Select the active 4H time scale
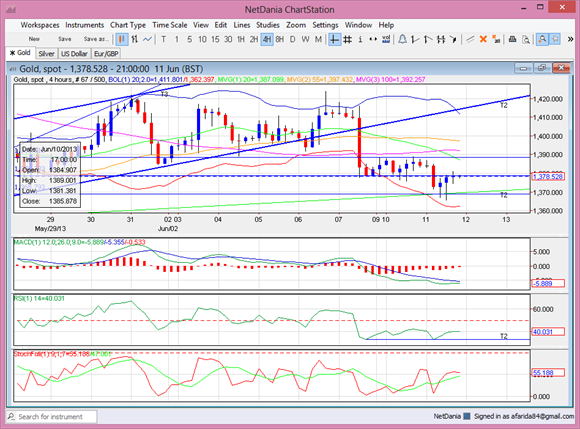This screenshot has width=580, height=429. [267, 39]
